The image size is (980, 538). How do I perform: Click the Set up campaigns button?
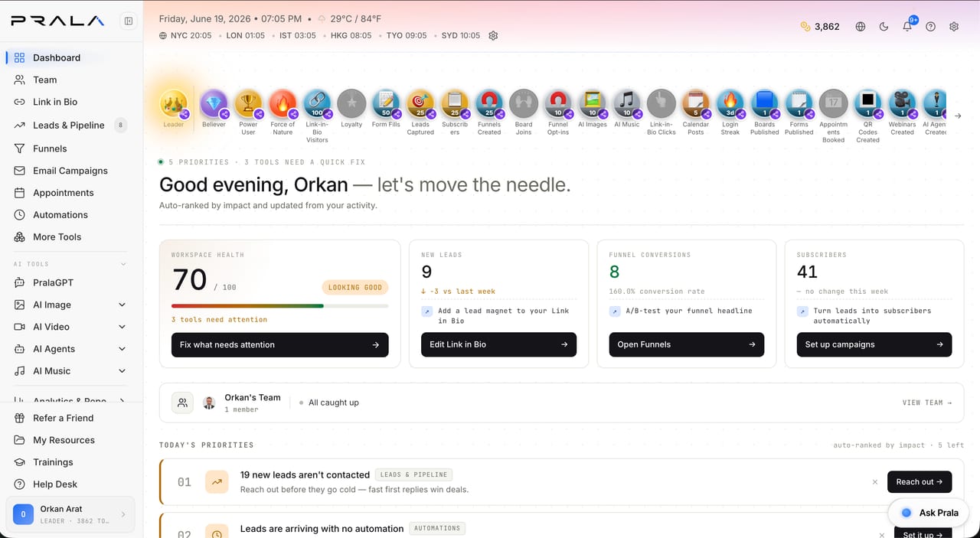click(x=874, y=344)
